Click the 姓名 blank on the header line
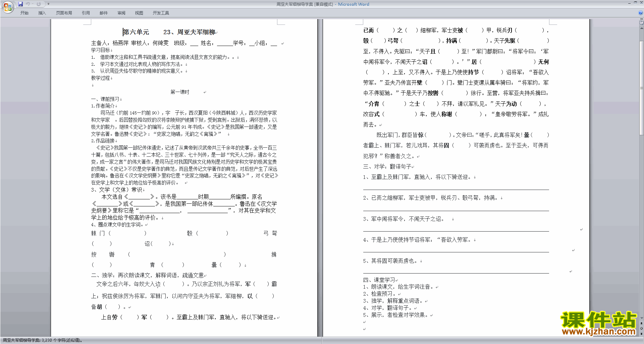 (x=225, y=43)
